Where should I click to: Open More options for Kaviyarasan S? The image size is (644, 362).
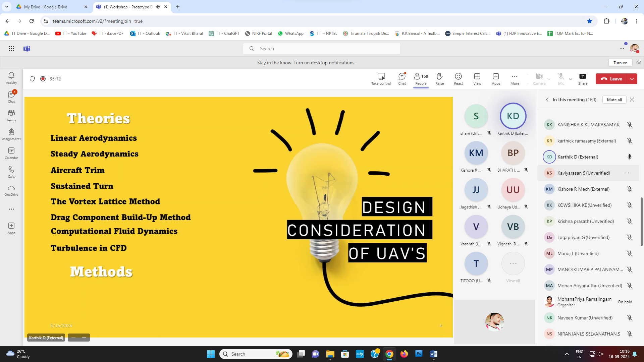click(x=627, y=173)
